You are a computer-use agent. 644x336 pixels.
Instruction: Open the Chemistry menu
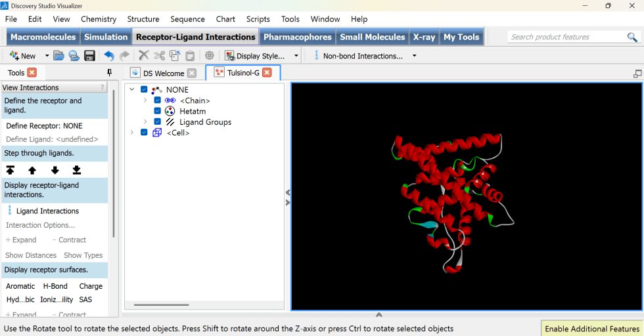(x=99, y=19)
